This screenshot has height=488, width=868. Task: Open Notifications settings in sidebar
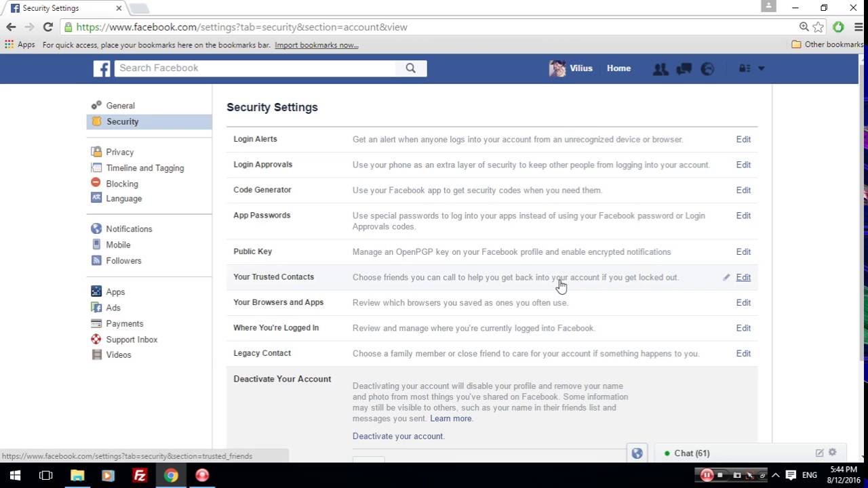129,229
